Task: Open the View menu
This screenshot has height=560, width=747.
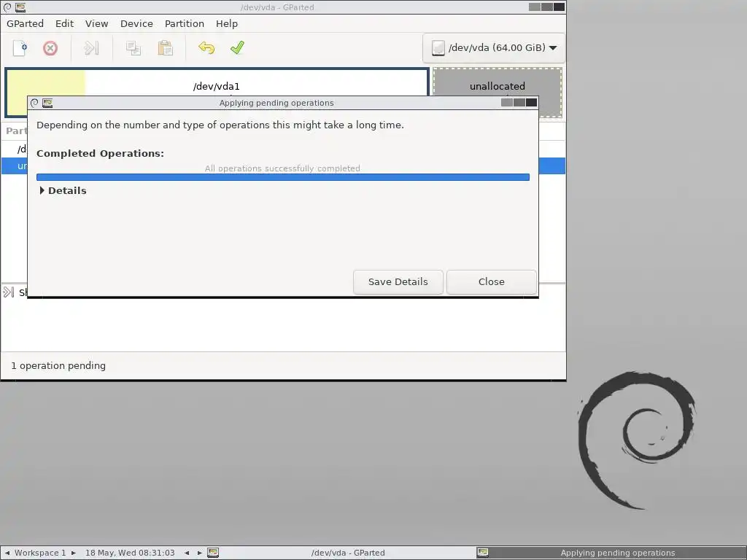Action: pos(97,23)
